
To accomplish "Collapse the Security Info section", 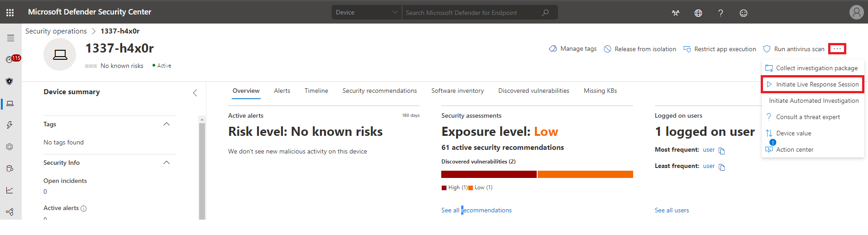I will click(167, 163).
